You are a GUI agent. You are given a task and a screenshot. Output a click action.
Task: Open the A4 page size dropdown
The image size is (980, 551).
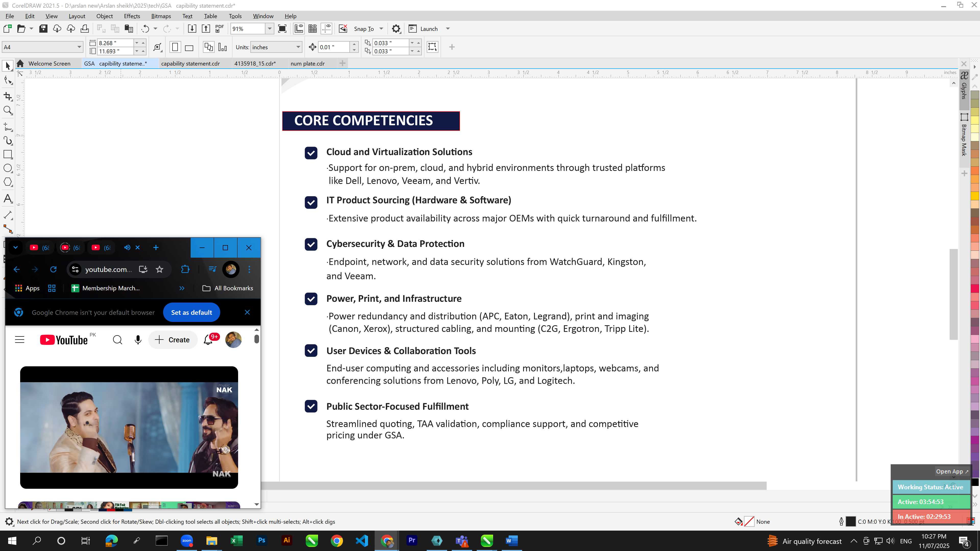79,47
